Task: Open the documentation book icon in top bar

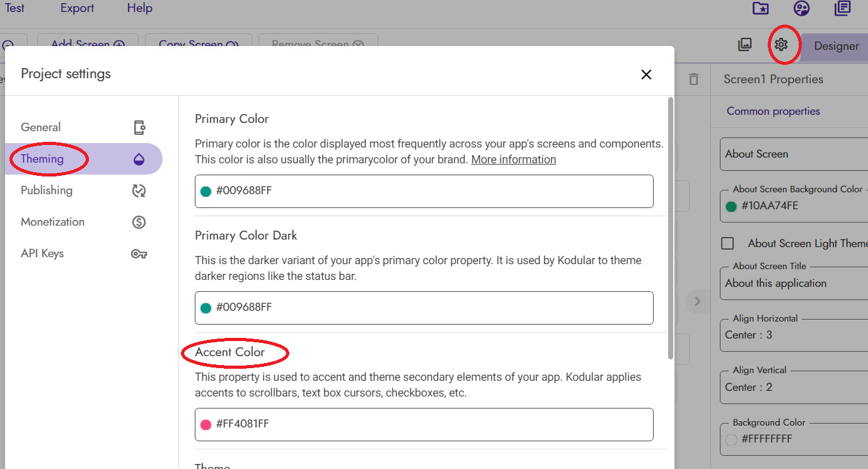Action: pos(842,8)
